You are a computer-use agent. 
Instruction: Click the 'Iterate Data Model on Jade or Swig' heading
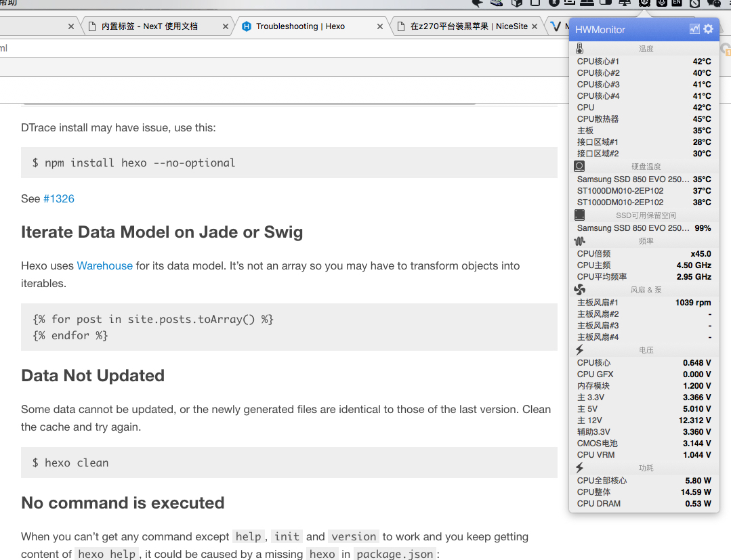(x=162, y=232)
